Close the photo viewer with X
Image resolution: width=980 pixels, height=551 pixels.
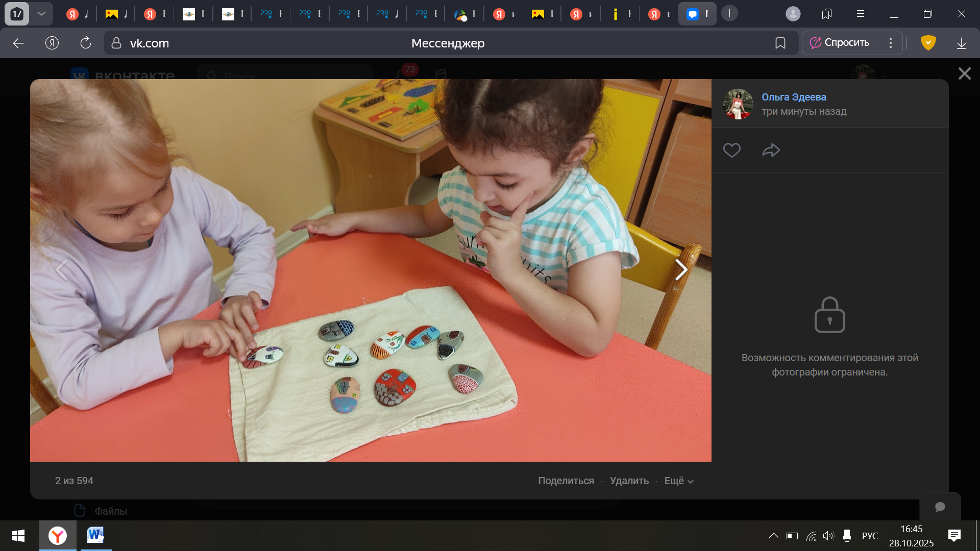[x=964, y=74]
